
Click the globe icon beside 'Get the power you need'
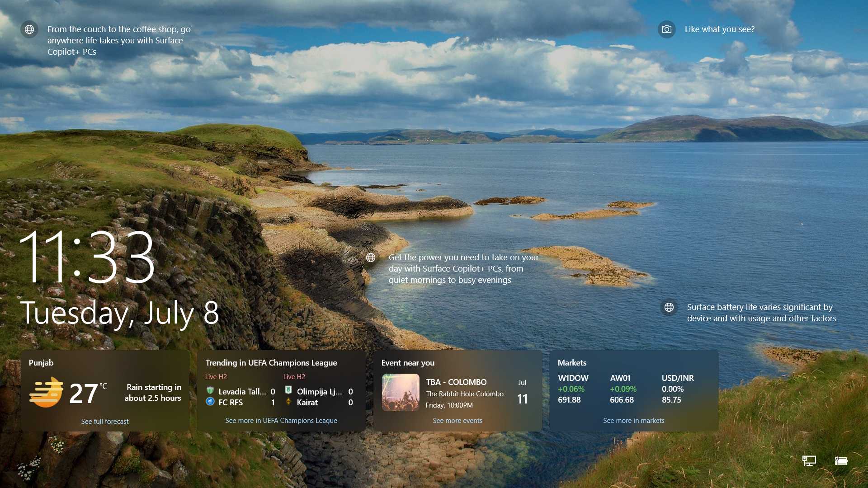coord(371,258)
